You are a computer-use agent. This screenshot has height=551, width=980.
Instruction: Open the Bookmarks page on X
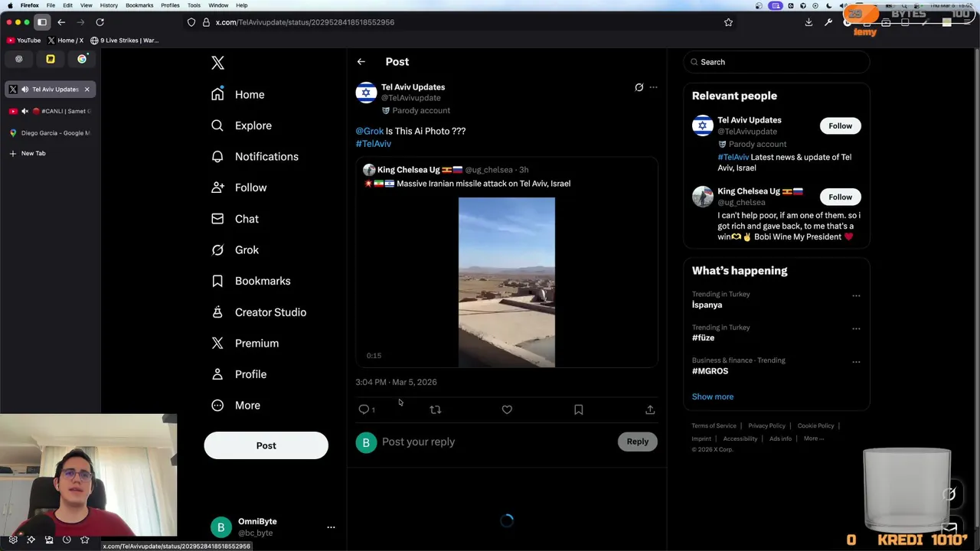tap(251, 281)
